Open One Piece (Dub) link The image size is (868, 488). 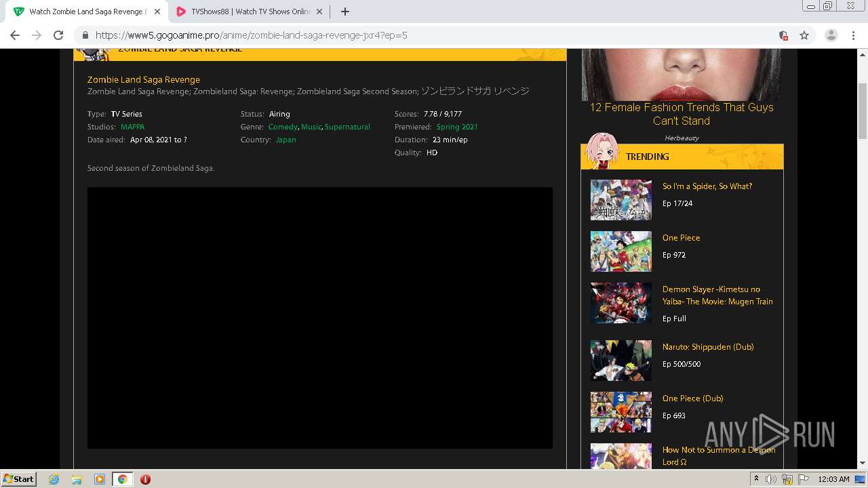pyautogui.click(x=693, y=399)
